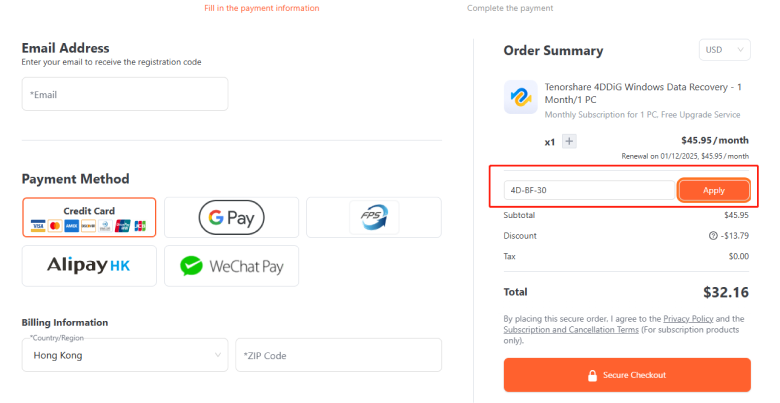This screenshot has height=403, width=780.
Task: Select the FPS payment option
Action: tap(373, 217)
